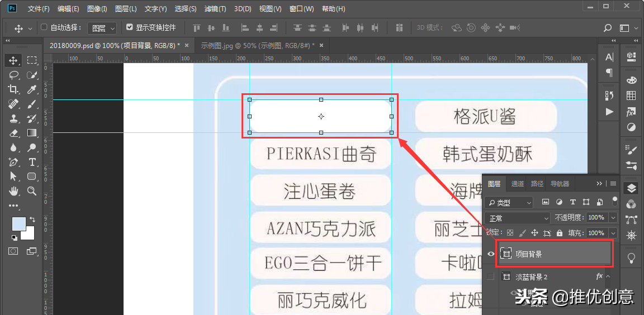Open the 类型 layer filter dropdown

coord(509,202)
